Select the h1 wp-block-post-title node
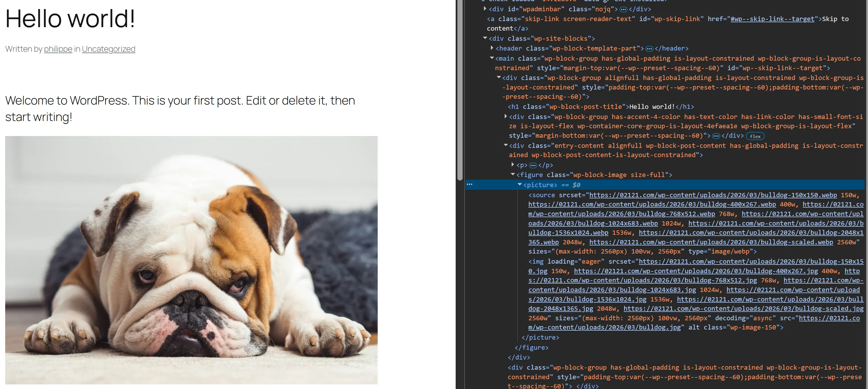This screenshot has width=868, height=389. click(601, 107)
